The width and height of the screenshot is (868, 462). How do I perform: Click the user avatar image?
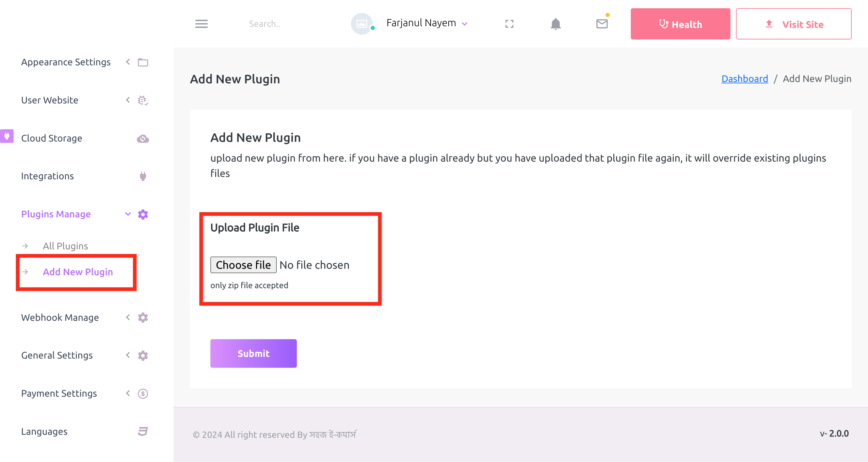pyautogui.click(x=361, y=24)
